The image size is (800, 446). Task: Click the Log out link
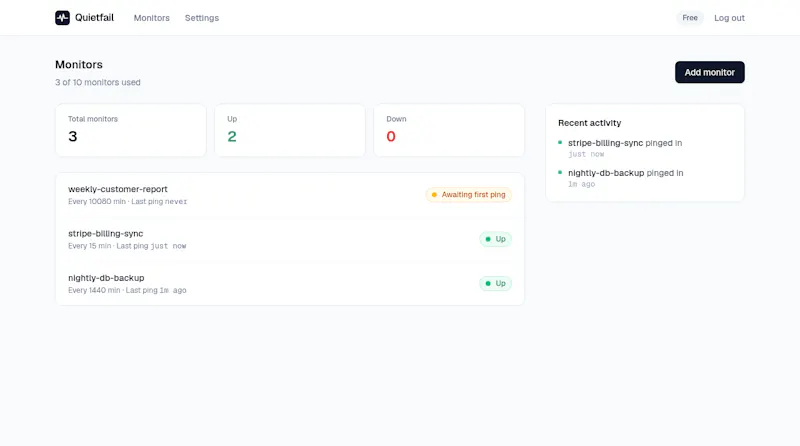click(729, 18)
